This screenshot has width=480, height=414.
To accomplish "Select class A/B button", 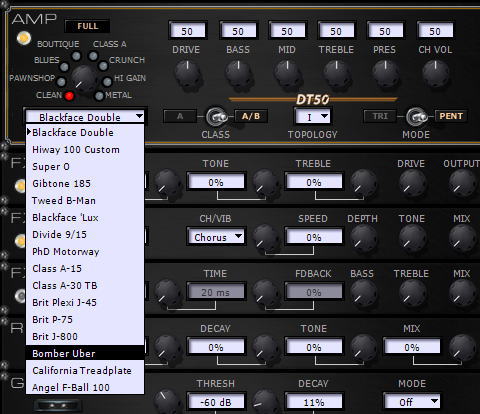I will click(x=251, y=116).
